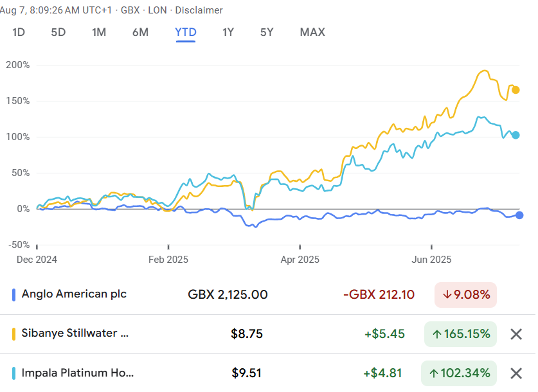The height and width of the screenshot is (392, 538).
Task: Click the blue Anglo American color marker
Action: click(13, 295)
